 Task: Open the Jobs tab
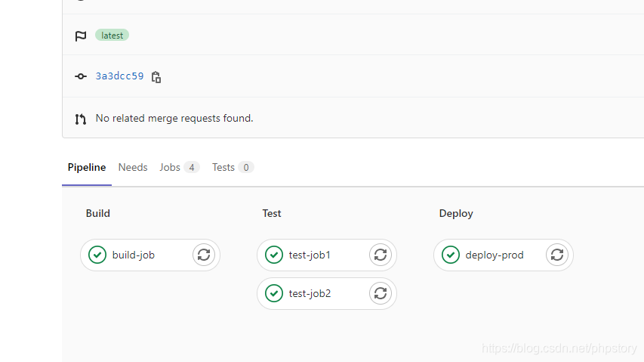(180, 168)
